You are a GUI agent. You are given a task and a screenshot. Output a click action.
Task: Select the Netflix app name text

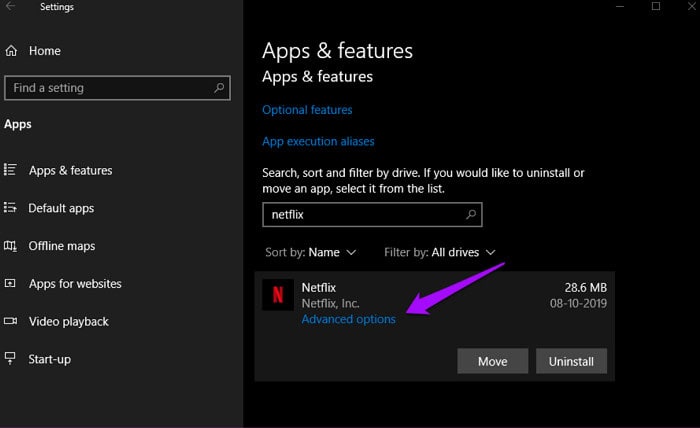point(319,287)
